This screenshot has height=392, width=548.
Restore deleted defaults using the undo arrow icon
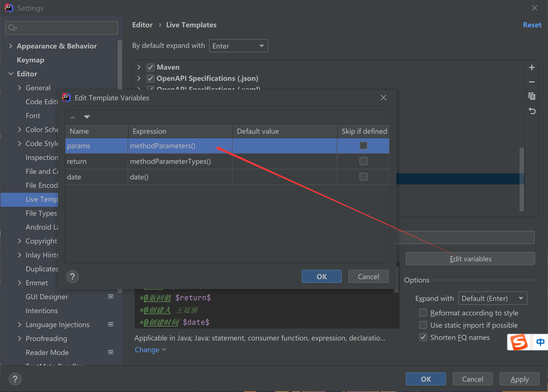(532, 111)
